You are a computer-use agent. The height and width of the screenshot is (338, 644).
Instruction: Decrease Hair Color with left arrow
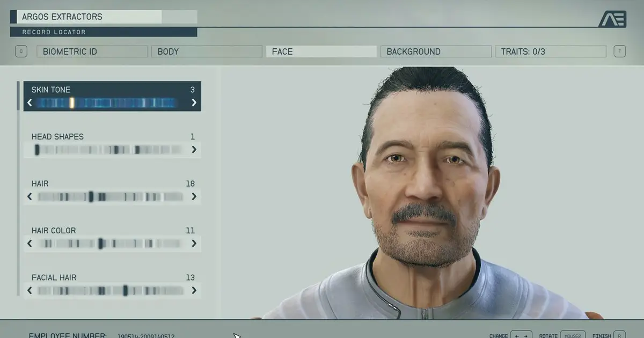[30, 244]
